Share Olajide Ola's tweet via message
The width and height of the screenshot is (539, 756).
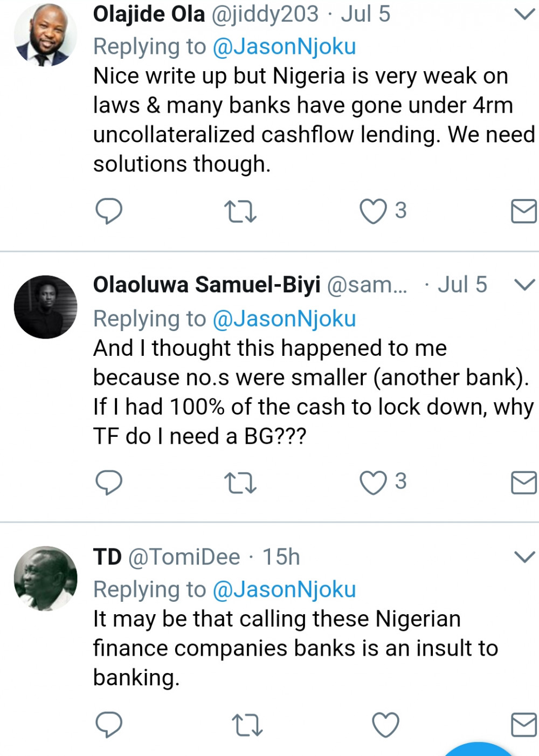(x=524, y=211)
